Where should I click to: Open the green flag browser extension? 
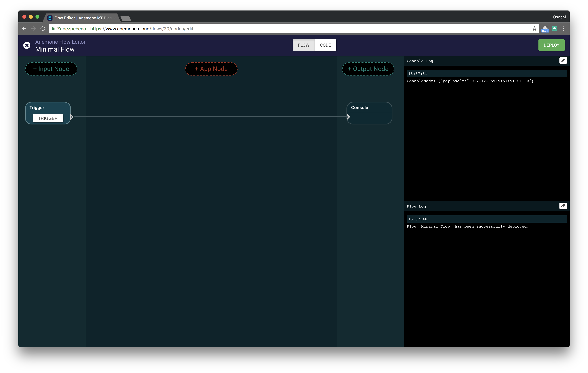point(555,29)
